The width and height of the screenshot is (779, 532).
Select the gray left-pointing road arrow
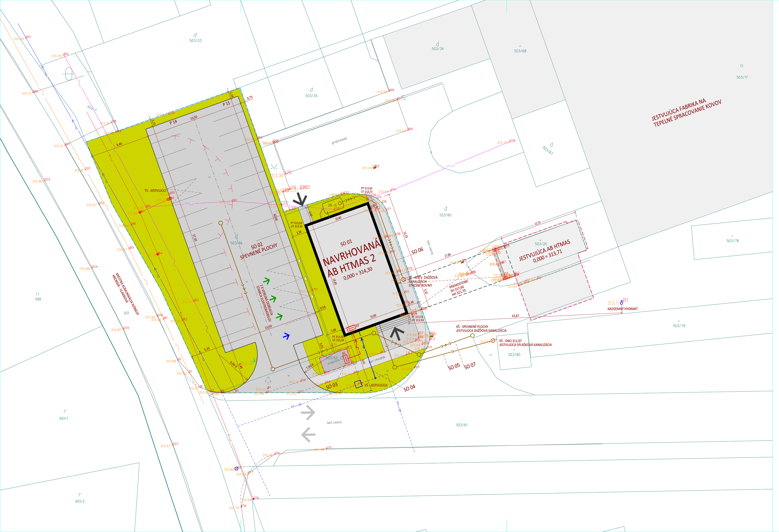pyautogui.click(x=308, y=435)
